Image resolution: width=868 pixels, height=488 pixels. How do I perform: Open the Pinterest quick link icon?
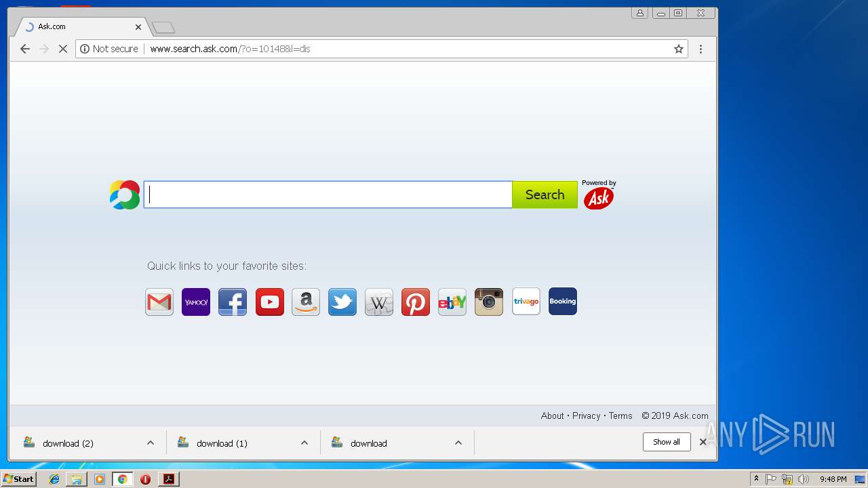(416, 302)
